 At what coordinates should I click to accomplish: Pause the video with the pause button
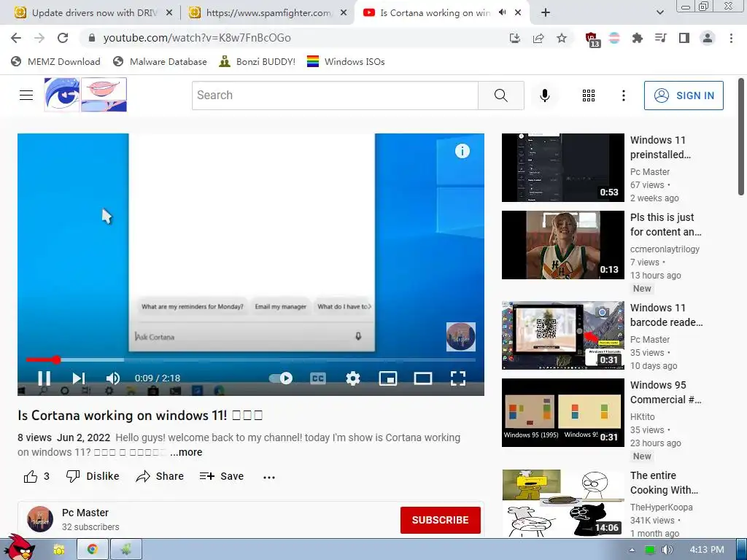point(44,378)
